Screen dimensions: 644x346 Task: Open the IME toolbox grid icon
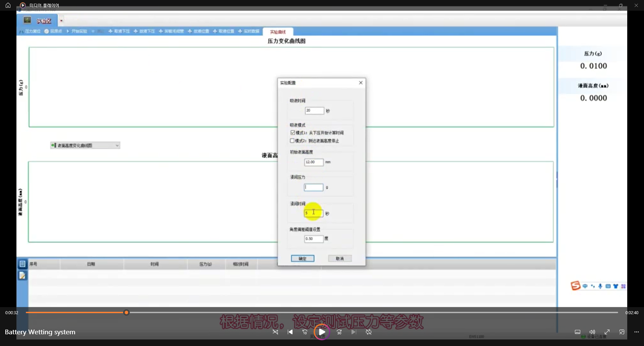tap(623, 286)
